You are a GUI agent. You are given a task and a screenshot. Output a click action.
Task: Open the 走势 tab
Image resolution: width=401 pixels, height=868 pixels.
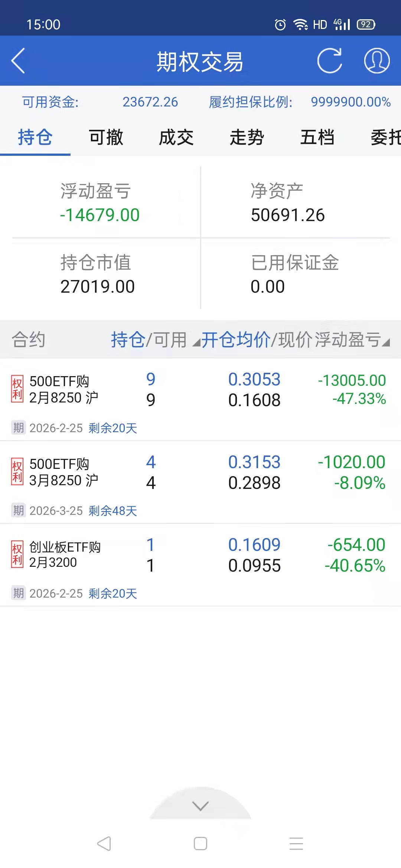(x=247, y=137)
